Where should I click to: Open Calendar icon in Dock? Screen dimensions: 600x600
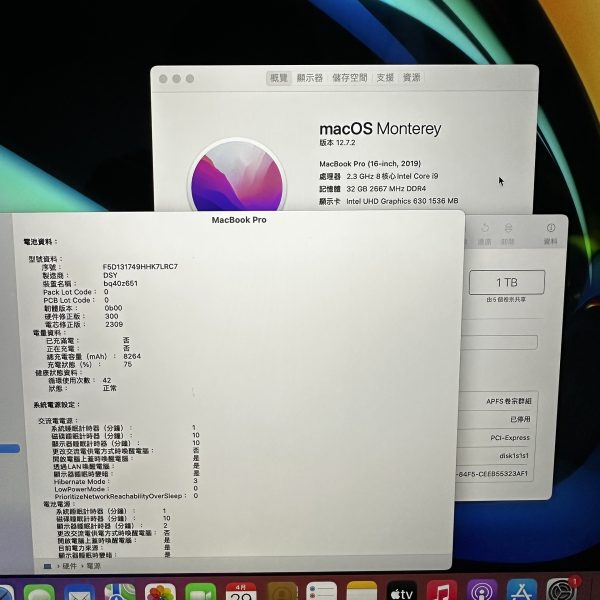pyautogui.click(x=241, y=592)
